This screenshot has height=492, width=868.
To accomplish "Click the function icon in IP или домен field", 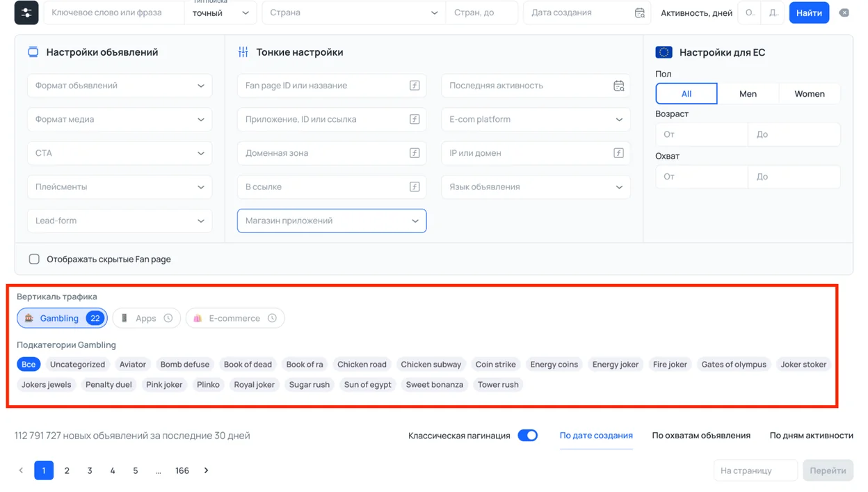I will [618, 153].
